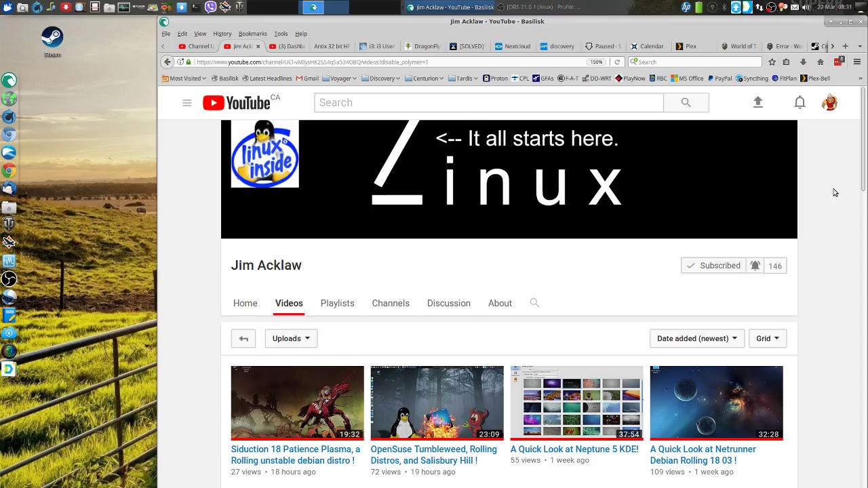Open Date added (newest) sort dropdown
Image resolution: width=868 pixels, height=488 pixels.
pyautogui.click(x=696, y=338)
